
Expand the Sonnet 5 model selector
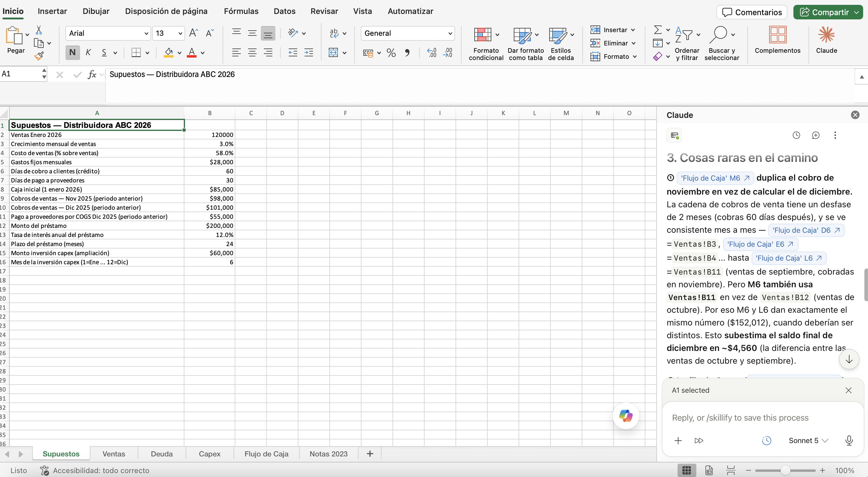(808, 440)
